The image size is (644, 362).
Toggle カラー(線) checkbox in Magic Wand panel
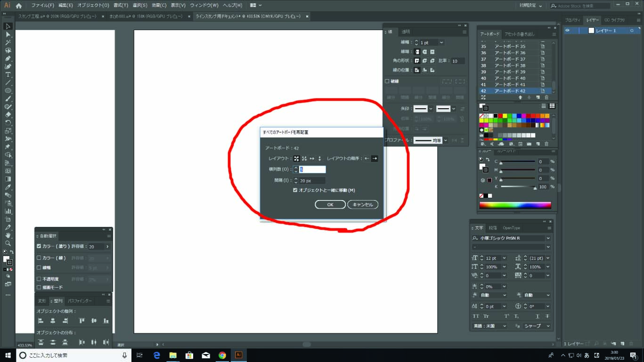[39, 258]
